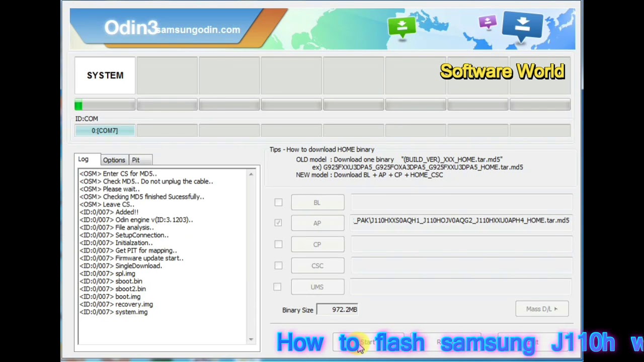
Task: Click the 'OLD model' tip line
Action: click(x=399, y=159)
